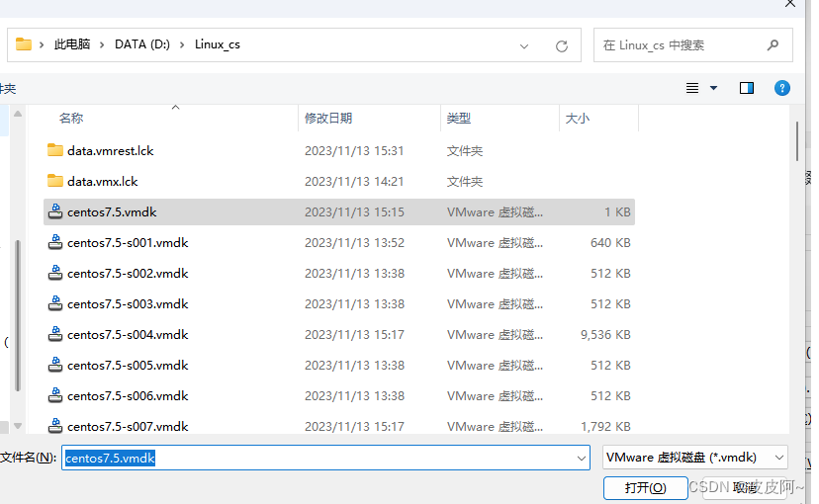Click the folder icon in address bar
819x504 pixels.
(x=24, y=44)
